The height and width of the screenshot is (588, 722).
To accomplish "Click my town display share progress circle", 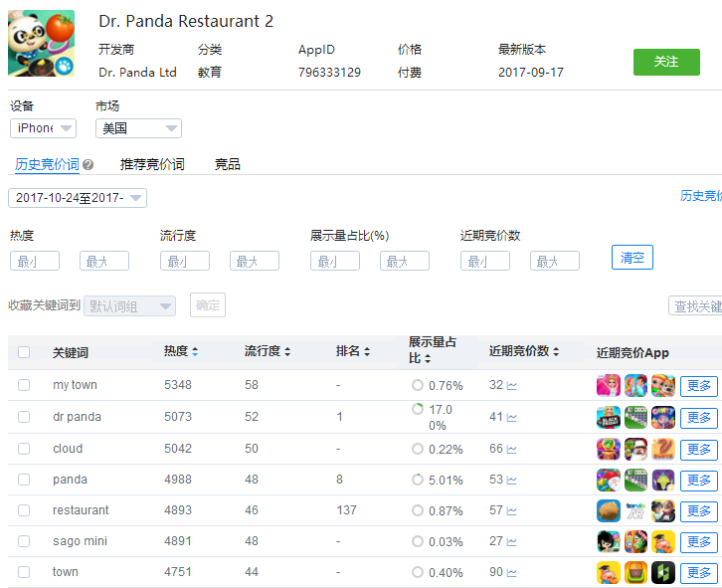I will point(418,385).
